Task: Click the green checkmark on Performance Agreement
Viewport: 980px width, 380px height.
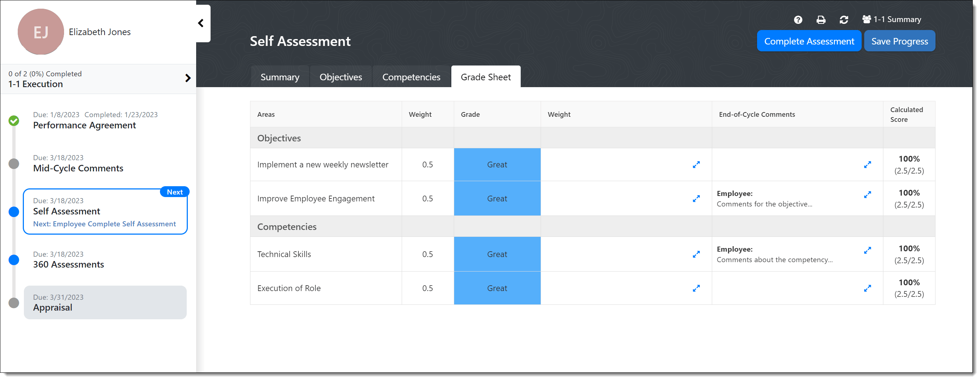Action: [x=14, y=121]
